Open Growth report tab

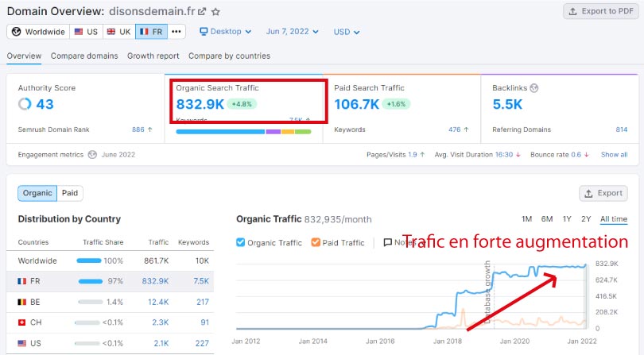click(153, 56)
